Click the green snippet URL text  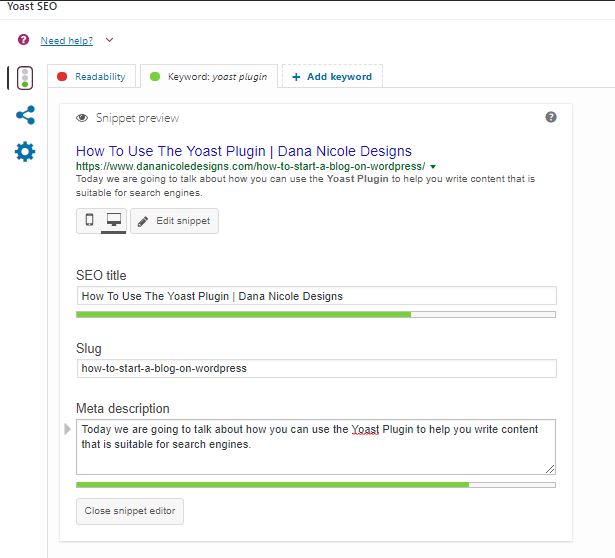[250, 166]
